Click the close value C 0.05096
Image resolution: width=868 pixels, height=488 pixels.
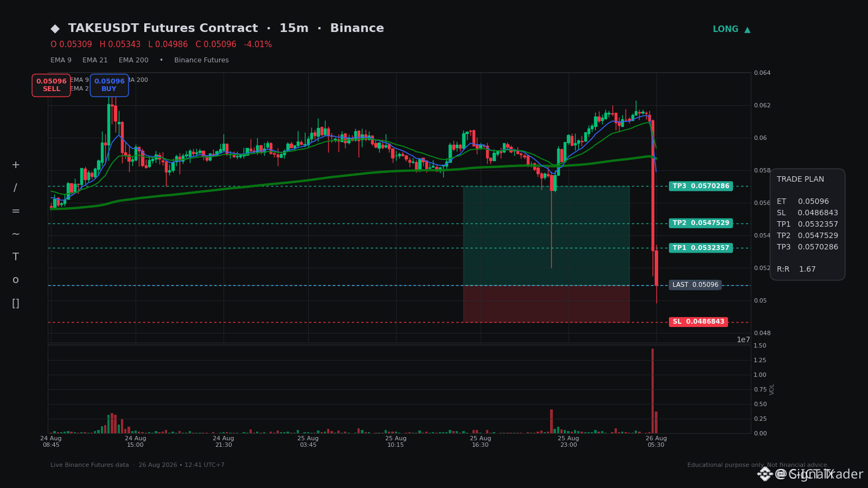point(216,44)
